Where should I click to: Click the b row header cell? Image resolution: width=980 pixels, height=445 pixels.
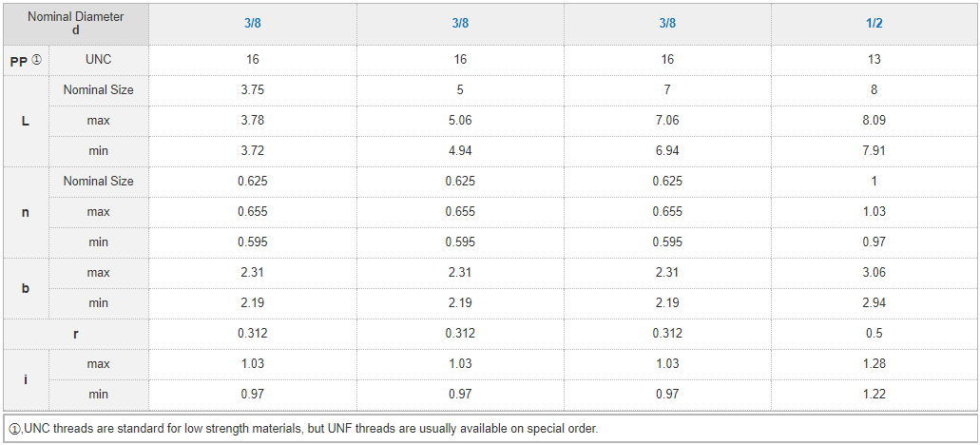coord(25,288)
